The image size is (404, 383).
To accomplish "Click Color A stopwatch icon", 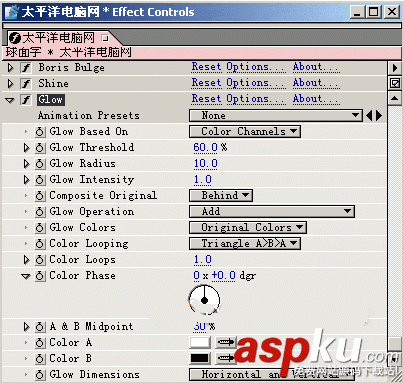I will click(x=40, y=343).
